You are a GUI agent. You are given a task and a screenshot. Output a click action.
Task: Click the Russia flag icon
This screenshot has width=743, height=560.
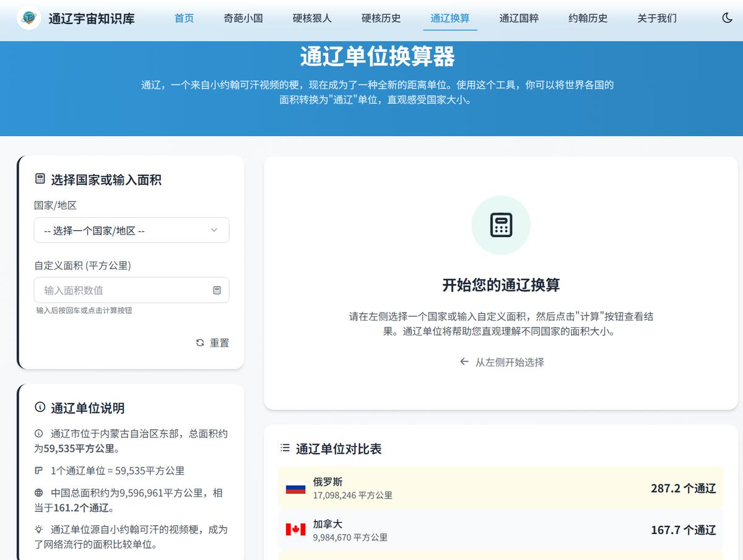tap(295, 488)
